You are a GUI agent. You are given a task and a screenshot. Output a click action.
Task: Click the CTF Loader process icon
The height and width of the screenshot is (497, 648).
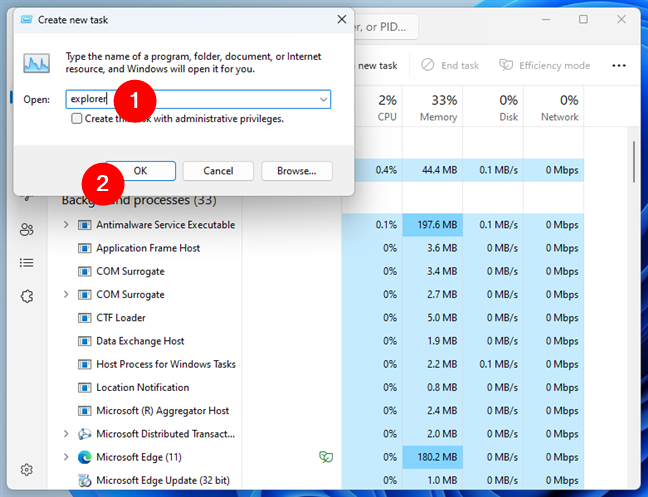click(85, 318)
